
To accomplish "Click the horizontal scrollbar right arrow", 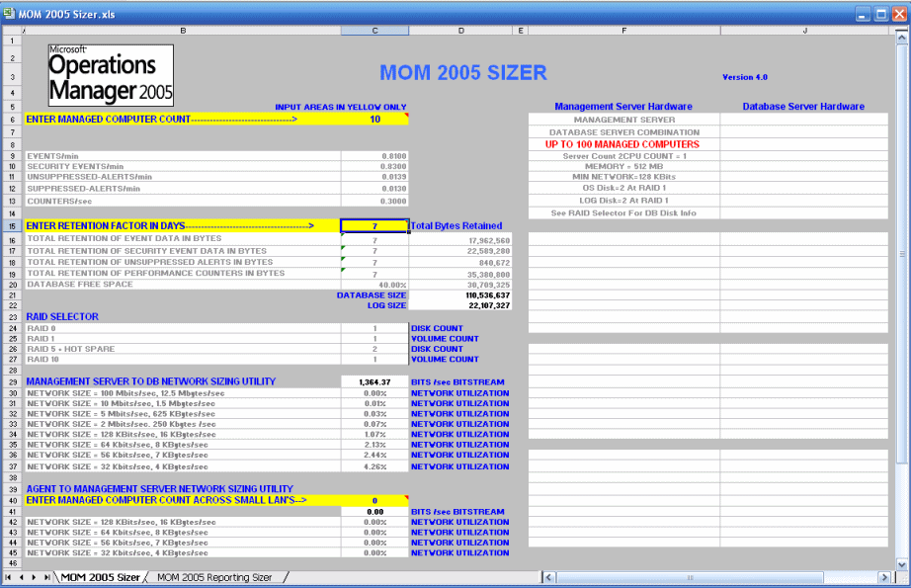I will [884, 577].
